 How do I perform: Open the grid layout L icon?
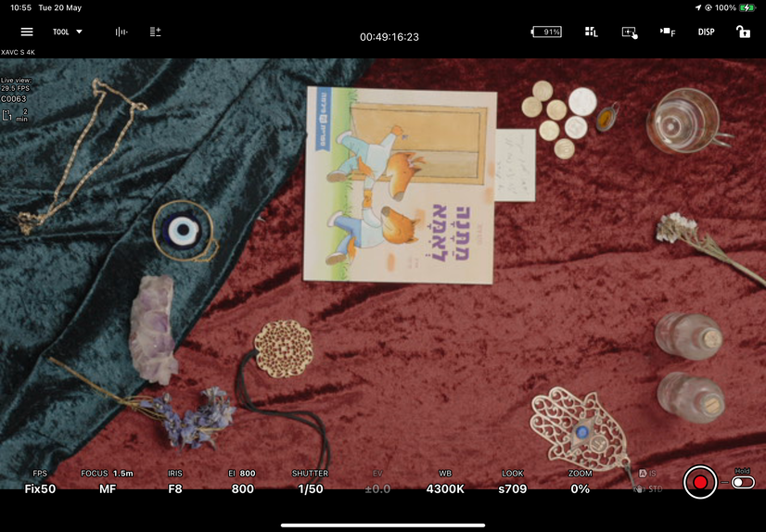[x=591, y=32]
